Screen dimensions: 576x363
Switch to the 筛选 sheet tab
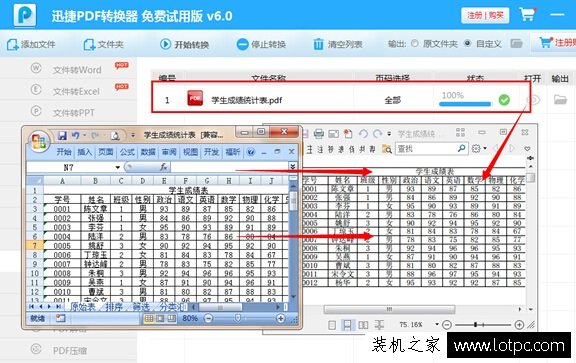(x=141, y=307)
